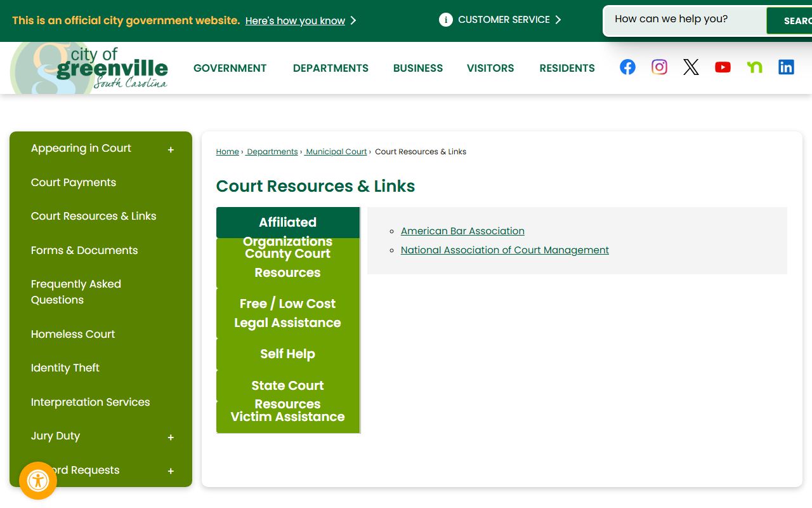Open the X (Twitter) icon
812x508 pixels.
[691, 67]
